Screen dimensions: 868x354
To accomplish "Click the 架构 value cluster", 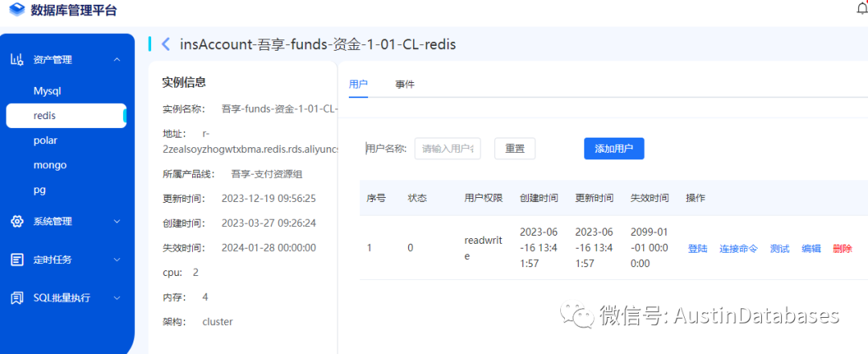I will (x=218, y=322).
